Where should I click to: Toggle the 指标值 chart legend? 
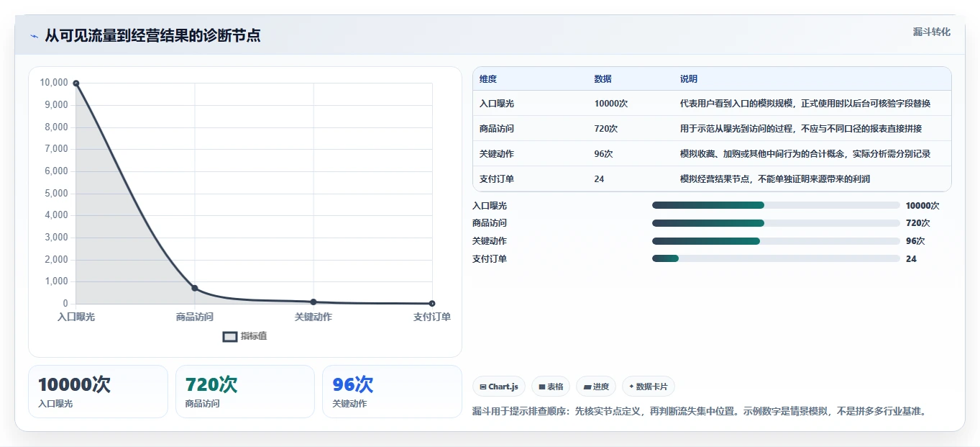pos(244,336)
